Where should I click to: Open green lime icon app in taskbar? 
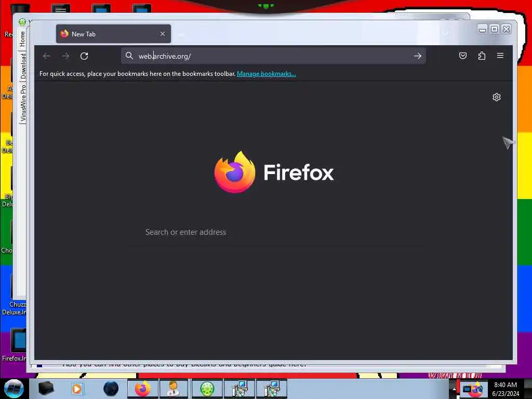click(207, 389)
